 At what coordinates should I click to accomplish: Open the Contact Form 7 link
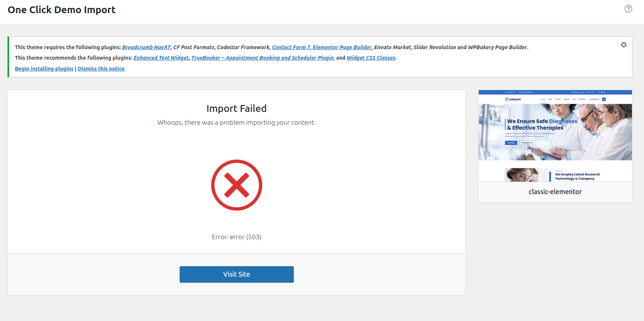coord(291,47)
